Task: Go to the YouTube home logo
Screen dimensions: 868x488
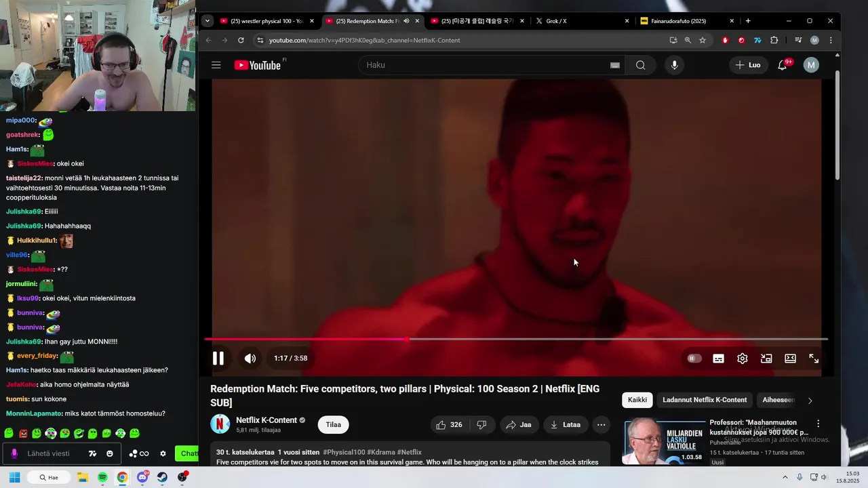Action: point(258,65)
